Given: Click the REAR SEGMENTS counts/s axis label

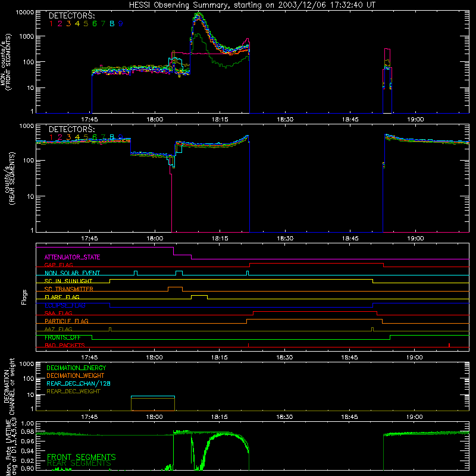Looking at the screenshot, I should [9, 178].
